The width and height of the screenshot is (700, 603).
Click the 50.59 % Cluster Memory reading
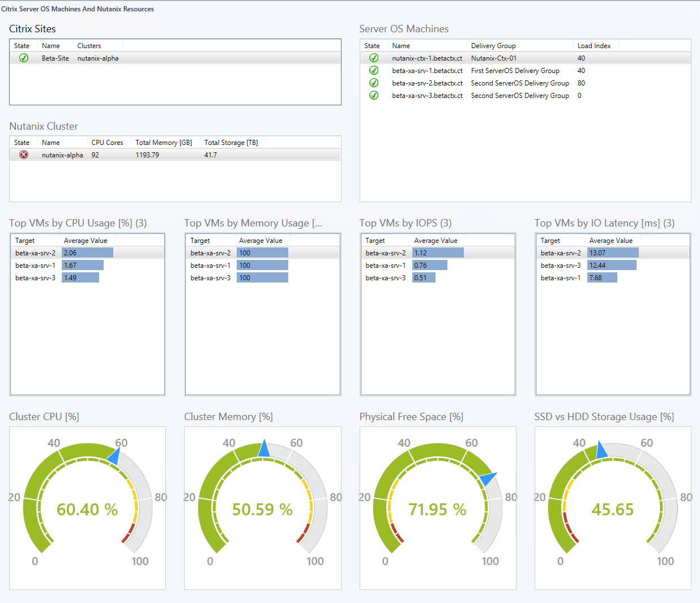pyautogui.click(x=262, y=510)
